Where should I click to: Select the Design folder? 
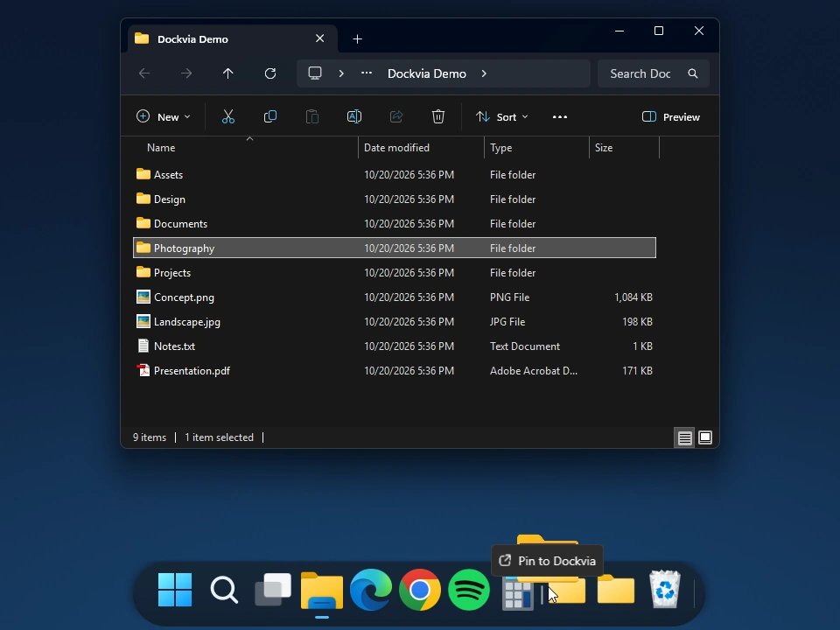coord(395,199)
